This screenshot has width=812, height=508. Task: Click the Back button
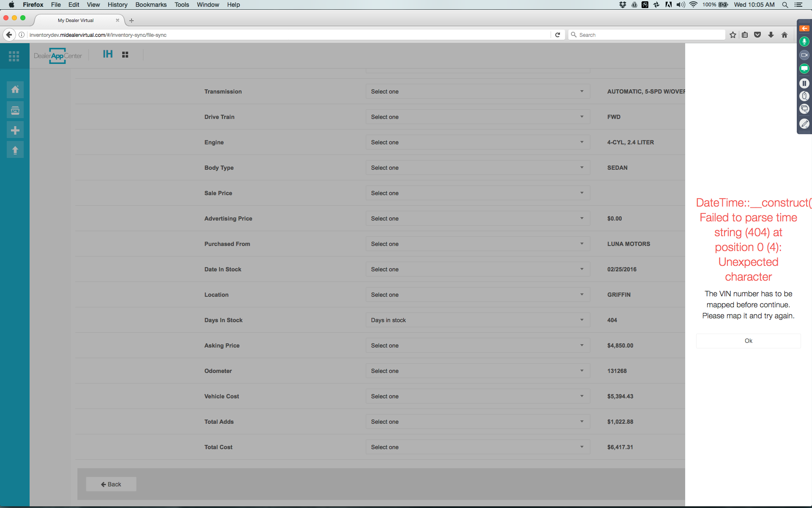coord(111,484)
